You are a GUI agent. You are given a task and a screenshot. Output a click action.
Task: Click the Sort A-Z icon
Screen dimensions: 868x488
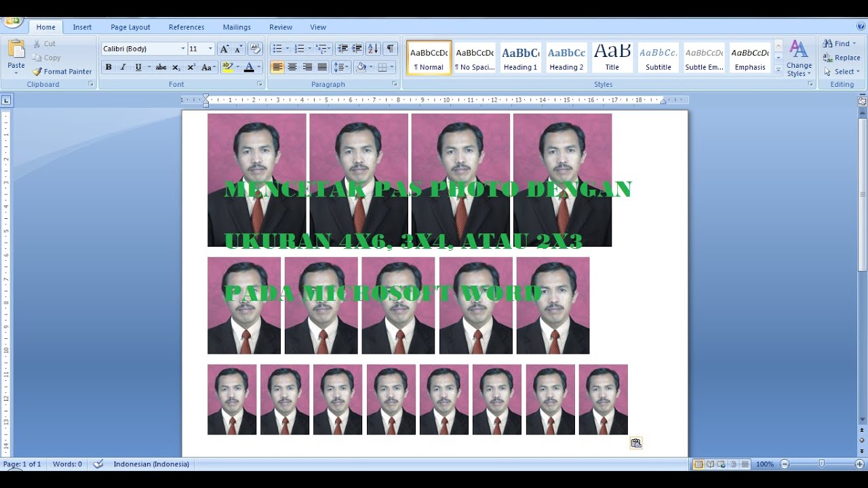(373, 49)
